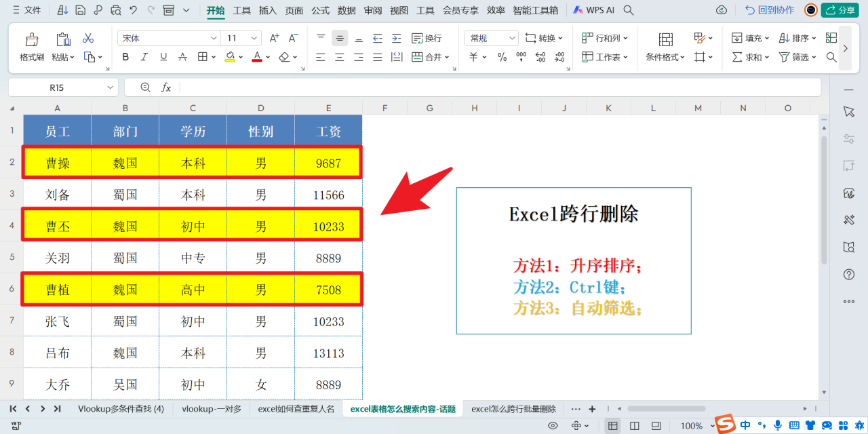Toggle vertical middle alignment
The image size is (868, 434).
tap(340, 39)
